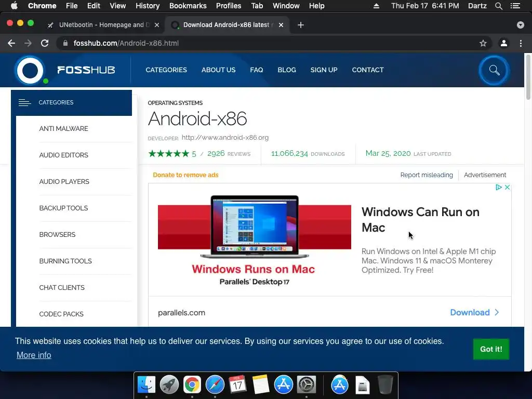This screenshot has height=399, width=532.
Task: Visit the BLOG link
Action: (287, 70)
